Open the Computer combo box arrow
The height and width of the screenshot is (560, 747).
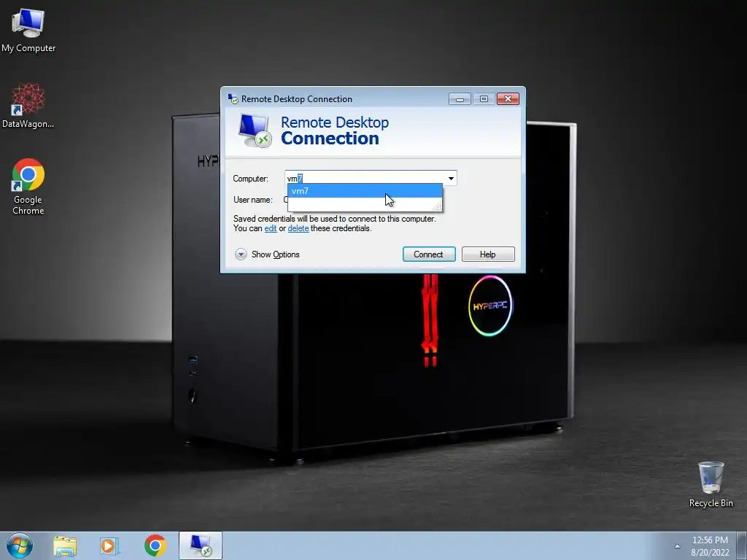pyautogui.click(x=451, y=179)
